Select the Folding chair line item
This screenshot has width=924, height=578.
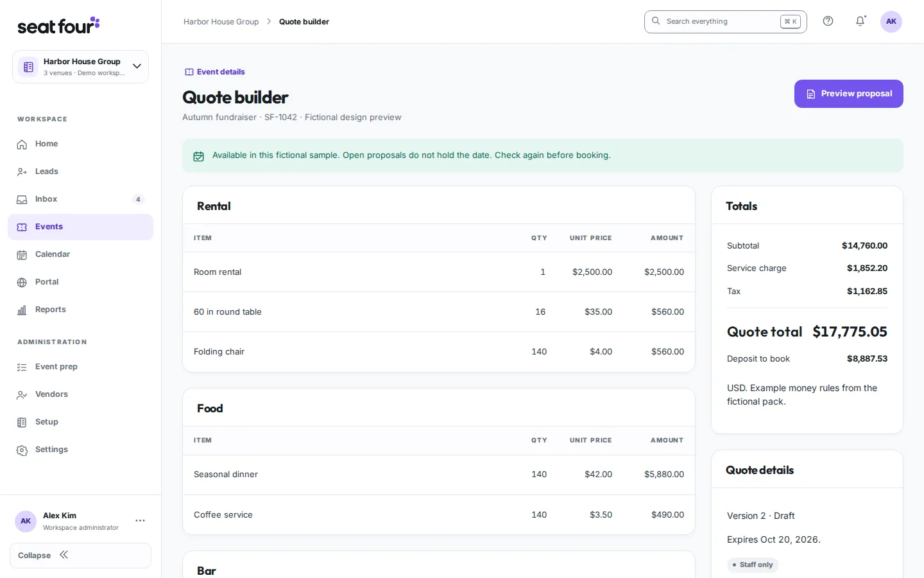[439, 352]
